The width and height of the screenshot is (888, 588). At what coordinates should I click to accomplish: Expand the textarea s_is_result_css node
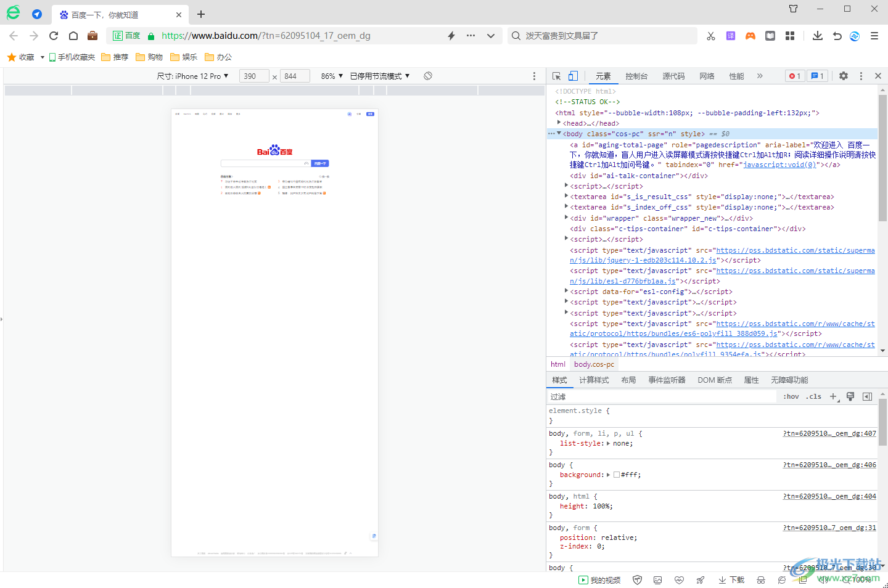(566, 196)
